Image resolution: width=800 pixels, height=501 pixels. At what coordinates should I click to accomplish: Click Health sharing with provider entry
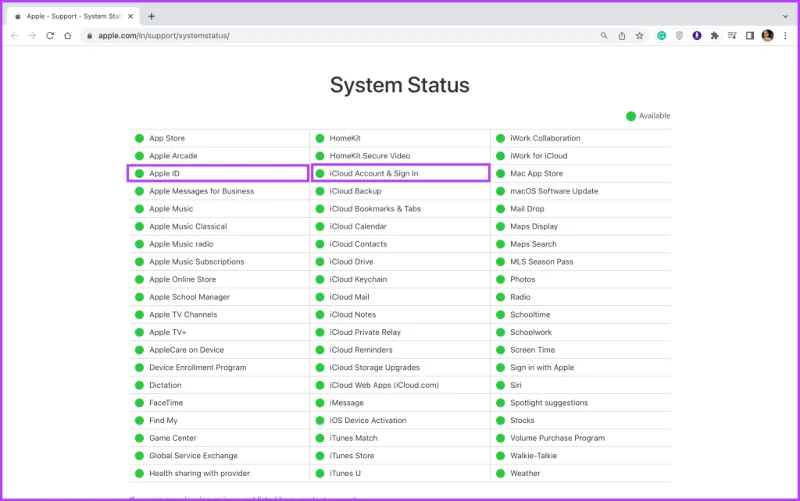point(199,473)
